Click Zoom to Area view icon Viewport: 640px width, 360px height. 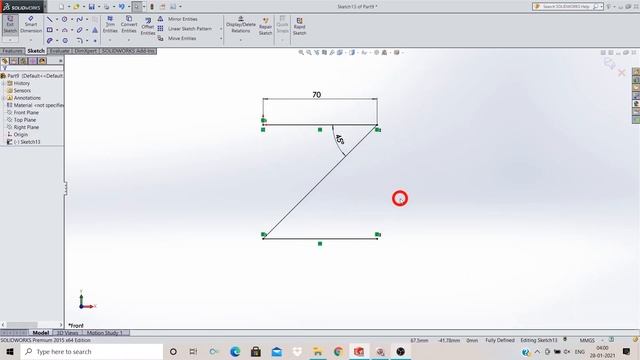309,53
